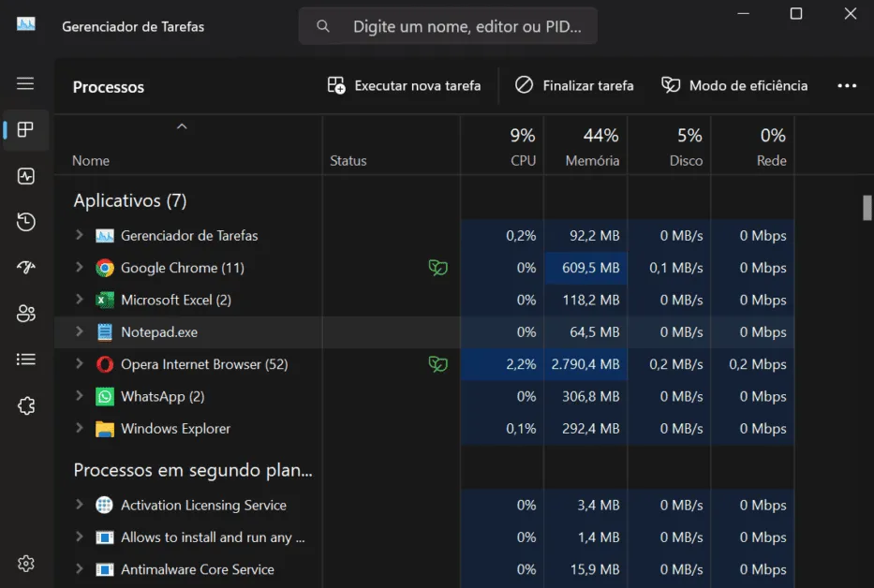Click the search magnifier icon
Screen dimensions: 874x588
(322, 25)
